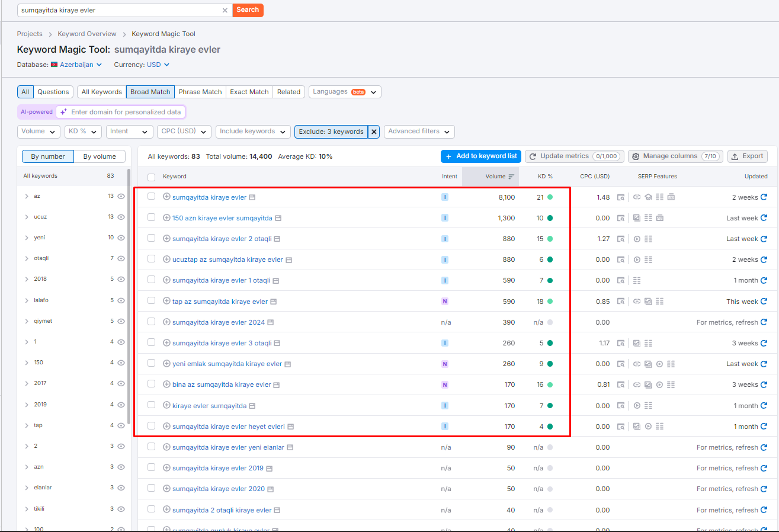779x532 pixels.
Task: Refresh metrics for '150 azn kiraye evler sumqayitda' row
Action: tap(764, 217)
